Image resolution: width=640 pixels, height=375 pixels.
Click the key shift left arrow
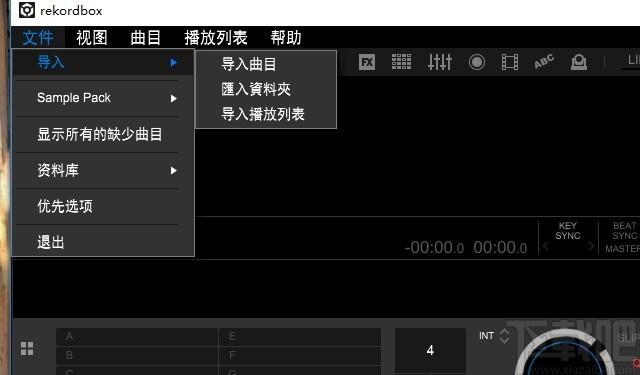point(546,246)
